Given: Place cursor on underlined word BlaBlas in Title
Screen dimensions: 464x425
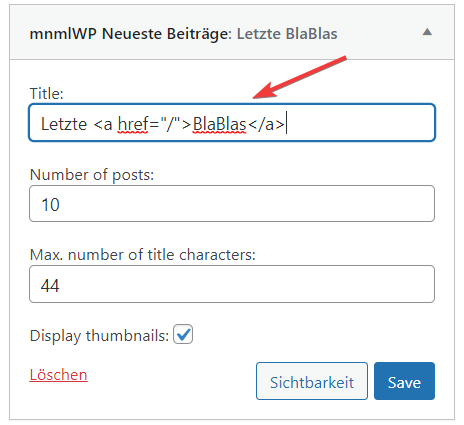Looking at the screenshot, I should (219, 124).
